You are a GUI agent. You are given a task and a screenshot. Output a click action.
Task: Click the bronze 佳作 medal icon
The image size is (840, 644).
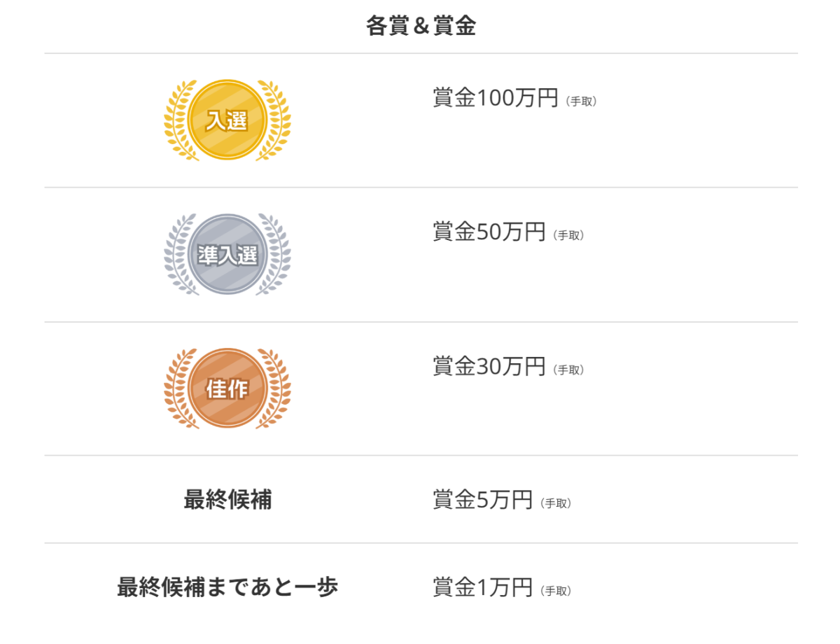click(x=227, y=388)
